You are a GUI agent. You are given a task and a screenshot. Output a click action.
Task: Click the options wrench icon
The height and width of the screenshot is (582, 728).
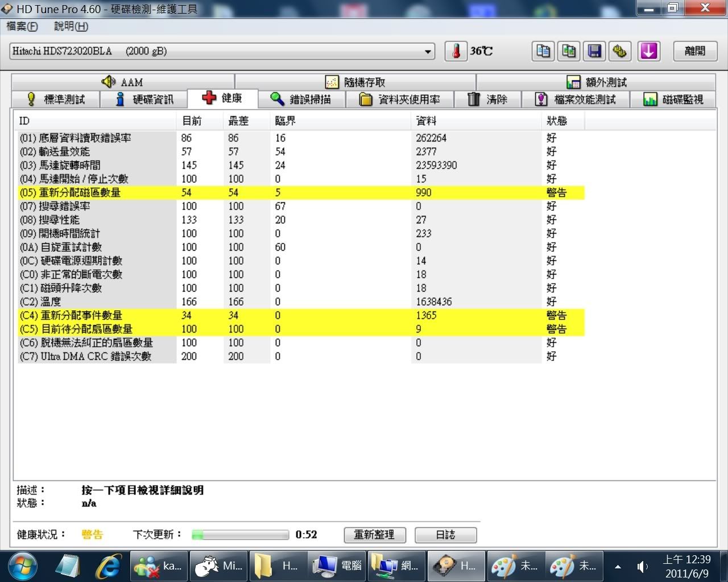(620, 51)
